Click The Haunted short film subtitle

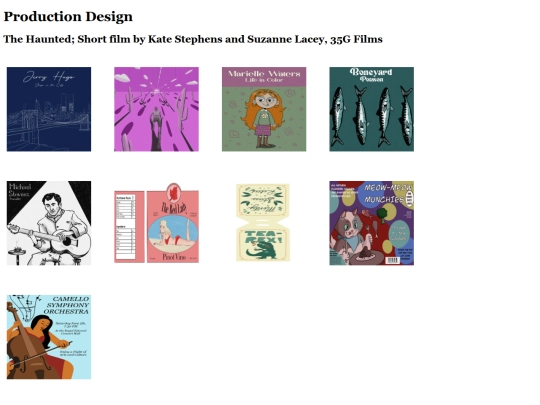point(193,39)
